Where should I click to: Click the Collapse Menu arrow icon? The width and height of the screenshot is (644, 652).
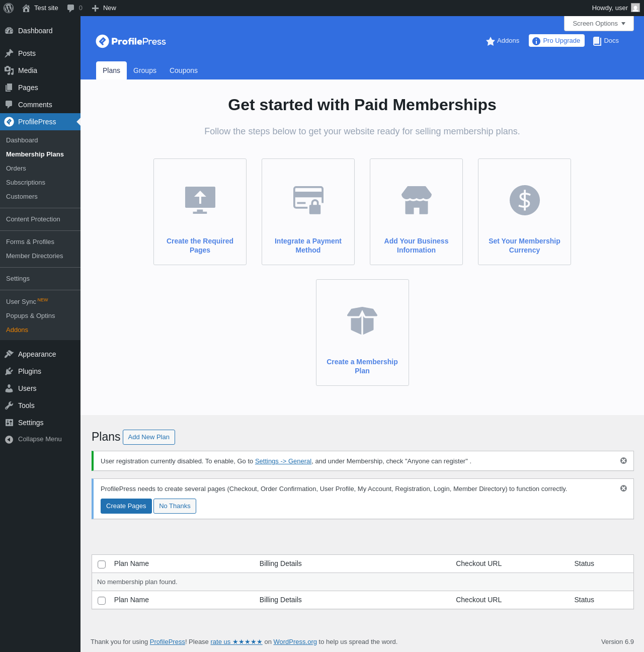9,440
